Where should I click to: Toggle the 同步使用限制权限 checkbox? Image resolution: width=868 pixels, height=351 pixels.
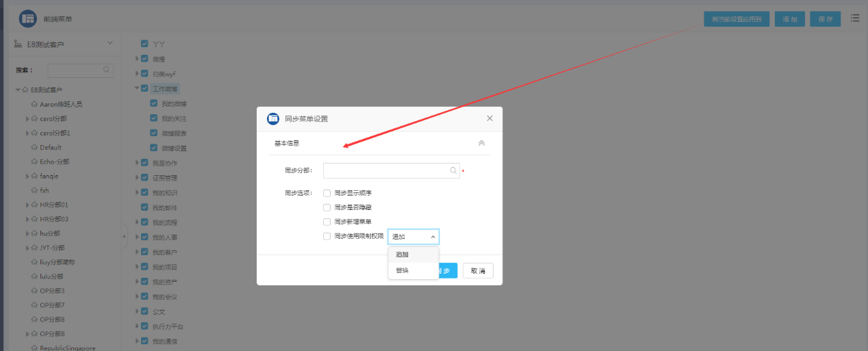coord(327,236)
